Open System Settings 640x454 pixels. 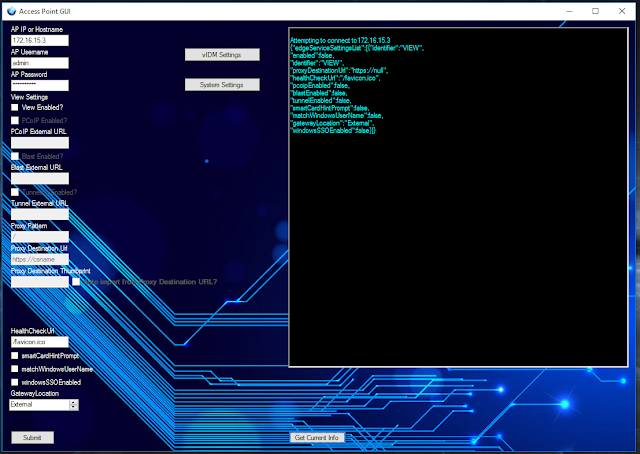point(222,85)
